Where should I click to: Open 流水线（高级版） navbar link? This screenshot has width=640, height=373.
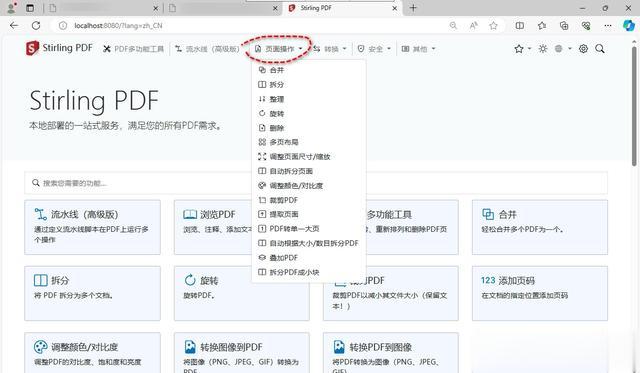pyautogui.click(x=207, y=49)
